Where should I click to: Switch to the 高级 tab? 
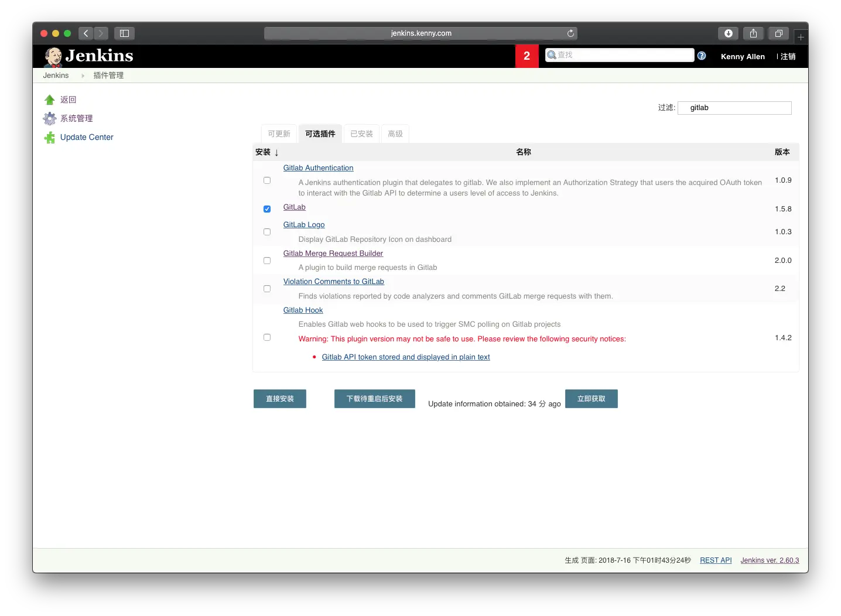pos(395,134)
